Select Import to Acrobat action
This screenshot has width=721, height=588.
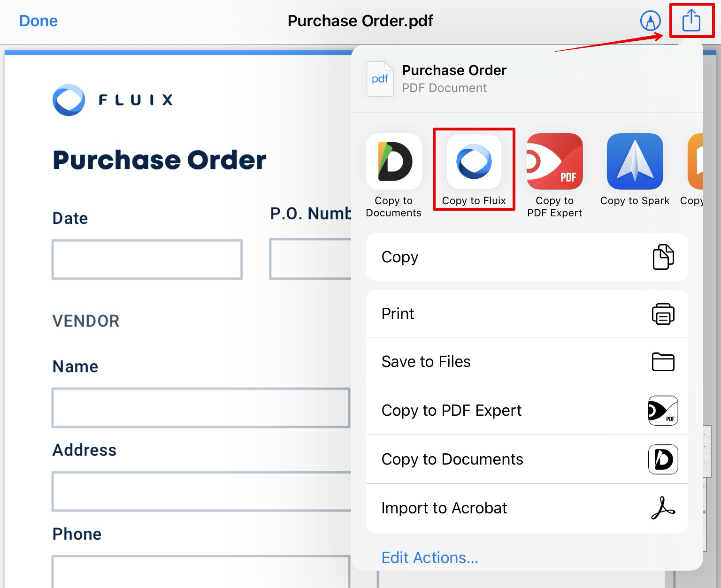[x=527, y=508]
